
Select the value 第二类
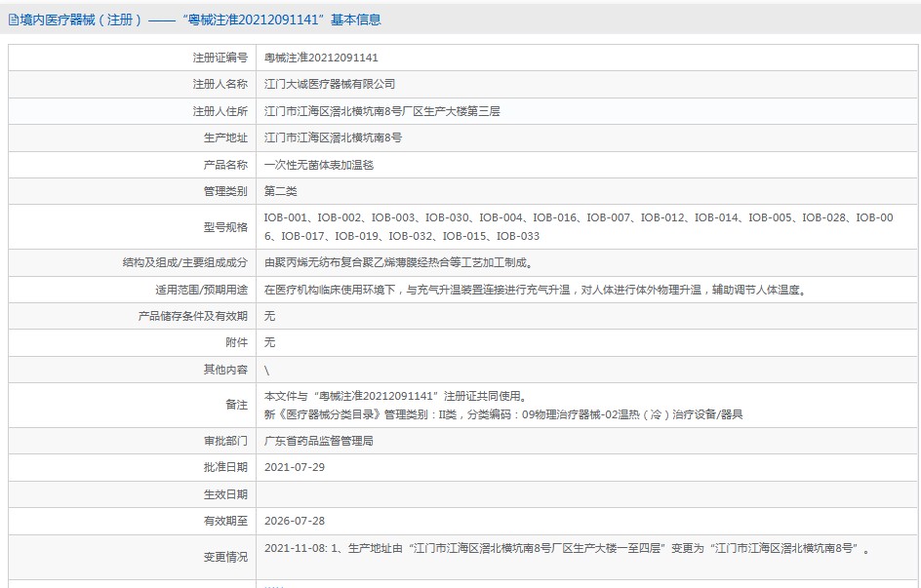pos(281,191)
